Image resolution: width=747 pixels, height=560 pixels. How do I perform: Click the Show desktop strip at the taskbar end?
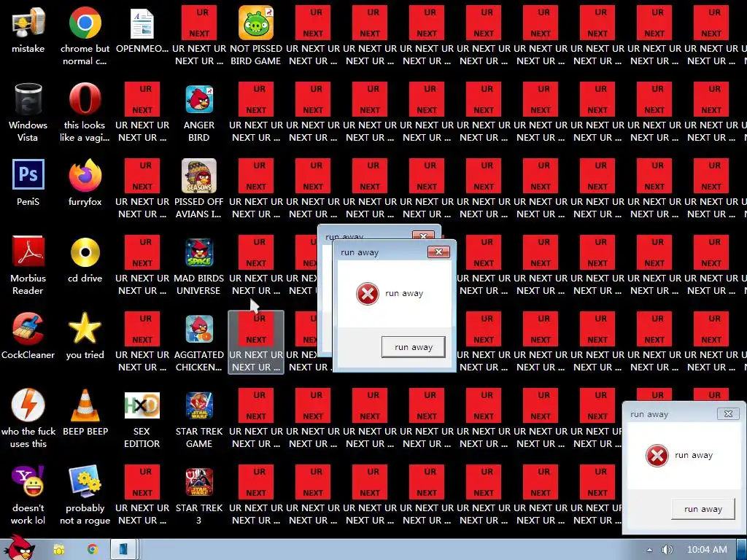point(742,550)
